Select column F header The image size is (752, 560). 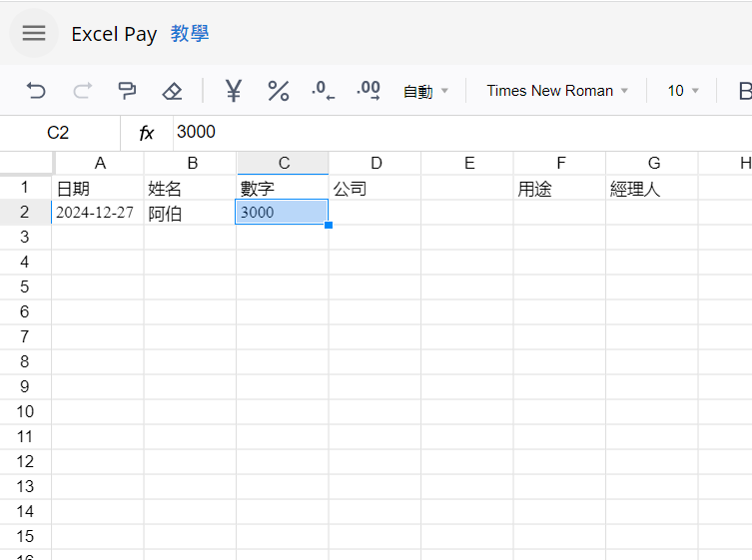click(x=560, y=164)
